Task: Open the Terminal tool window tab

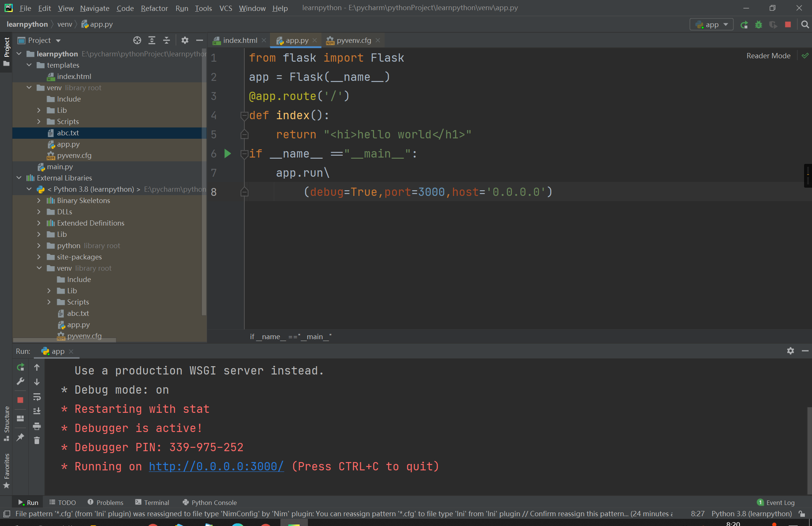Action: [152, 502]
